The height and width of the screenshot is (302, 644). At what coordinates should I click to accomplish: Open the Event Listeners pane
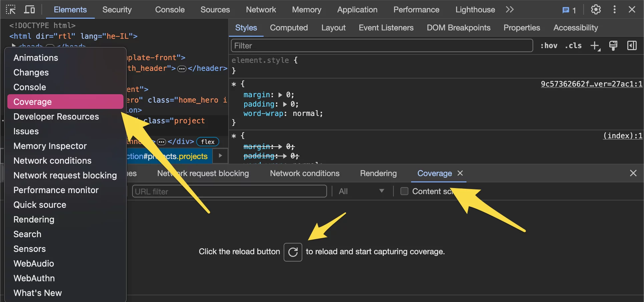click(386, 28)
